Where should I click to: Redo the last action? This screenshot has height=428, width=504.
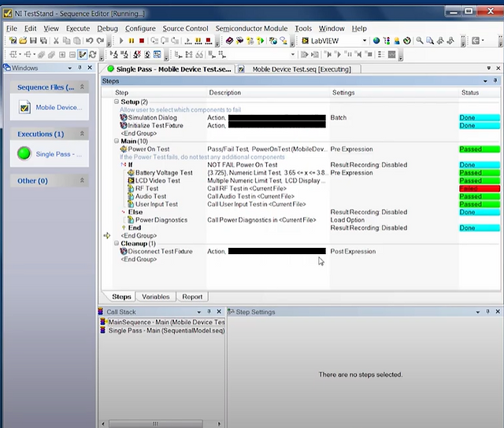pyautogui.click(x=100, y=40)
